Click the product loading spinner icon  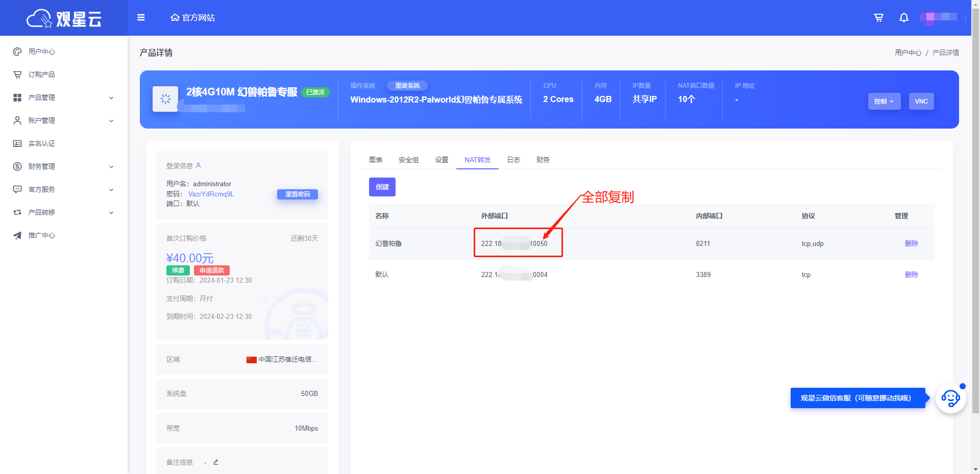click(x=165, y=99)
